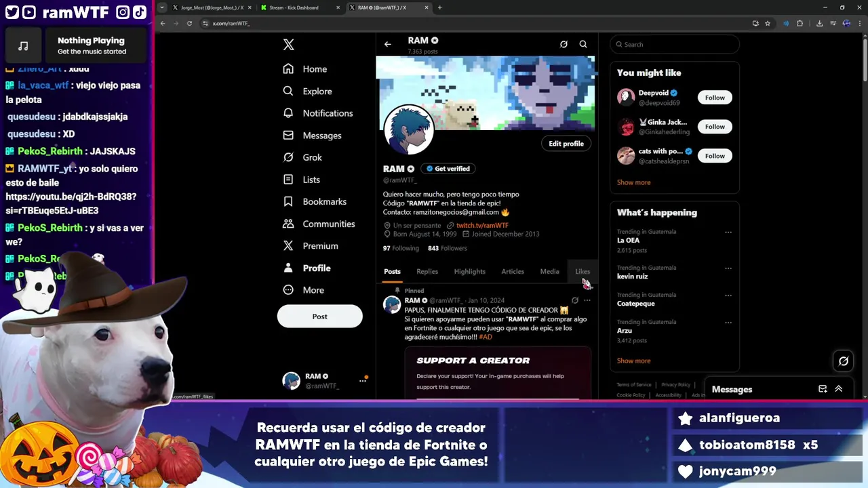Open options for the Arzu trend
The width and height of the screenshot is (868, 488).
(x=728, y=323)
